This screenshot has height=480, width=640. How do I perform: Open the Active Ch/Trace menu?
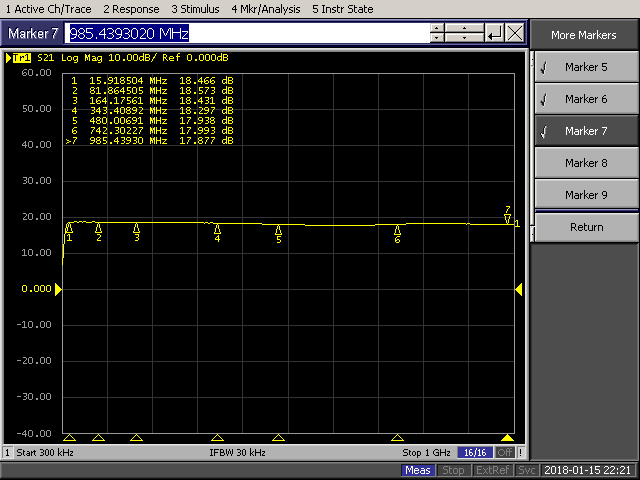click(49, 9)
